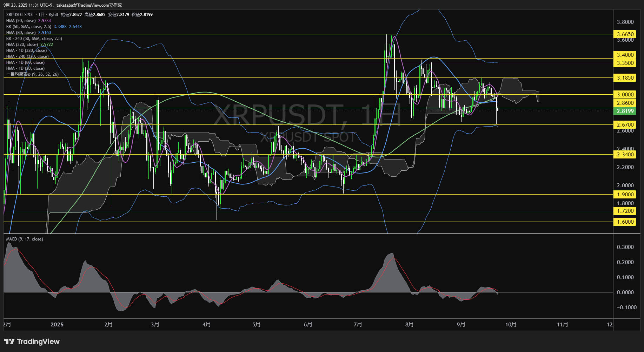The width and height of the screenshot is (644, 352).
Task: Select the yellow 2.6700 price label
Action: point(625,125)
